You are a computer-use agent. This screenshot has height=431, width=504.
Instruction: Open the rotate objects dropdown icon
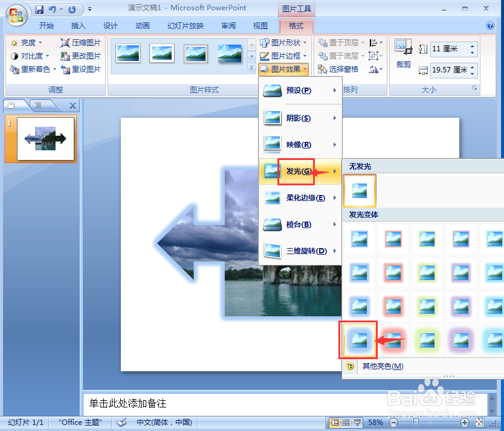[x=375, y=69]
